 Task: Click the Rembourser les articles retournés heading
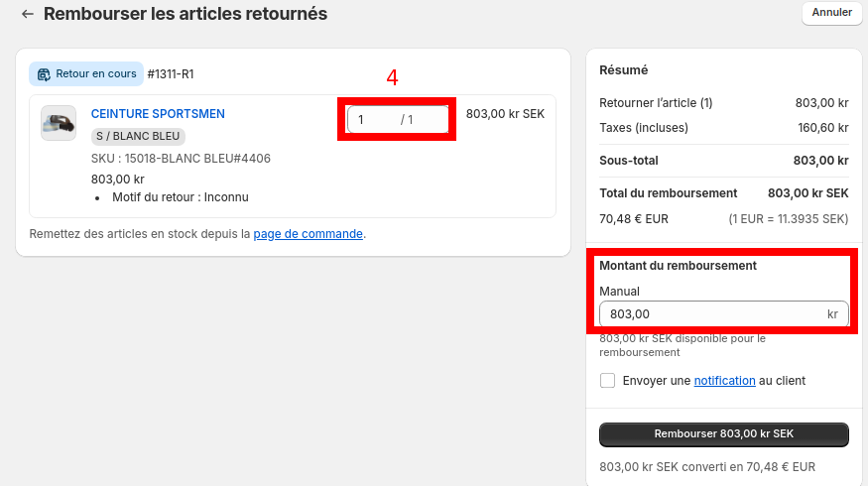click(186, 14)
